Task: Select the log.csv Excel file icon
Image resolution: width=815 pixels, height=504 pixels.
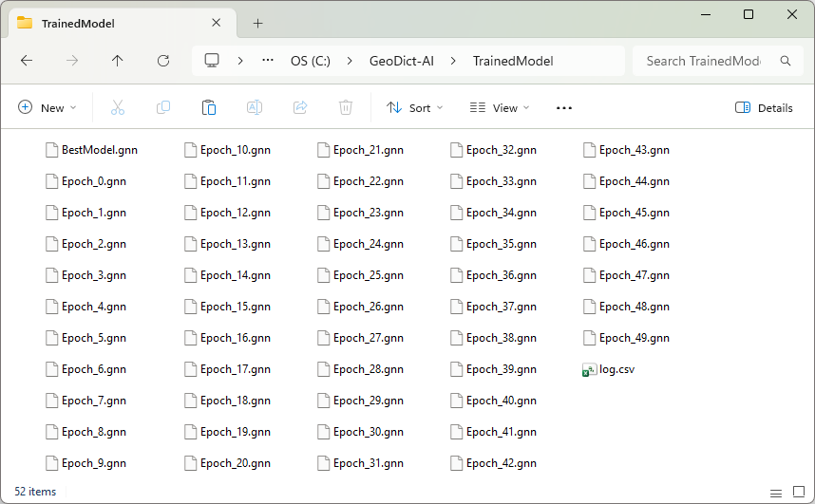Action: 589,369
